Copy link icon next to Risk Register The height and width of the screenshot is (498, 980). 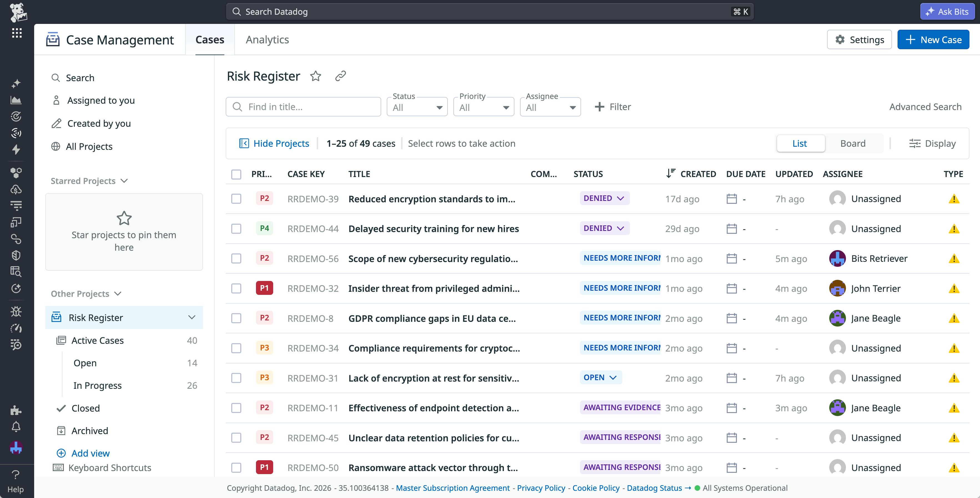coord(340,76)
